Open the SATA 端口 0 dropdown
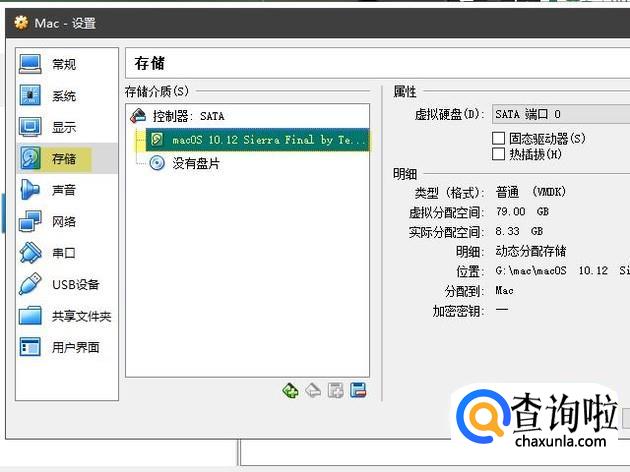 (x=561, y=114)
